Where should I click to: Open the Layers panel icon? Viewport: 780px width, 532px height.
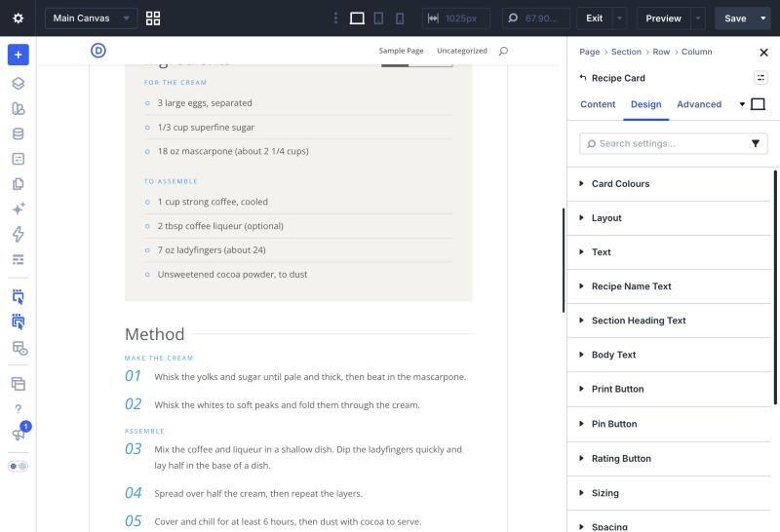coord(18,84)
